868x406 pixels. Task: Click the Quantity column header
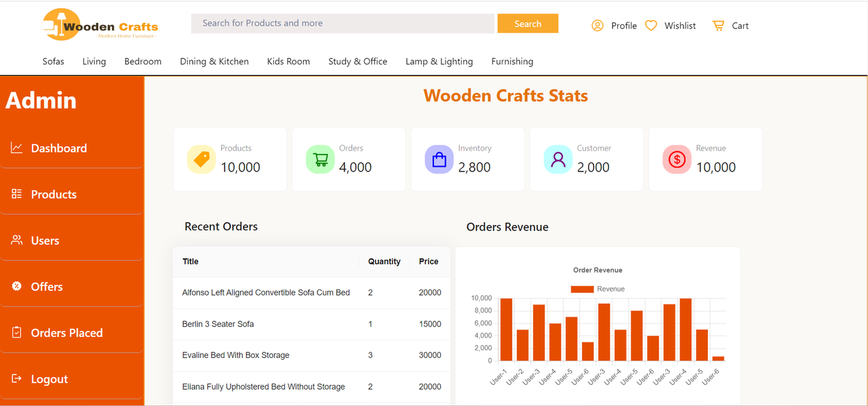tap(384, 261)
